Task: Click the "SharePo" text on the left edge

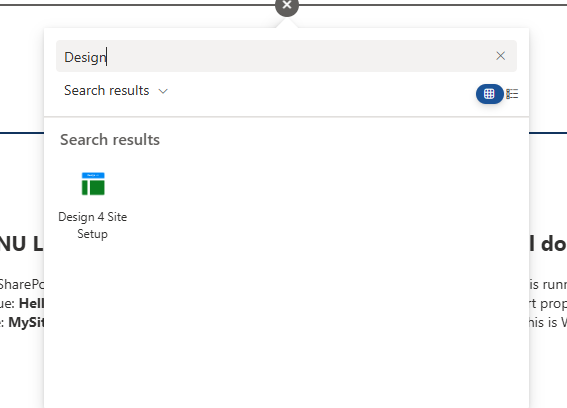Action: point(21,284)
